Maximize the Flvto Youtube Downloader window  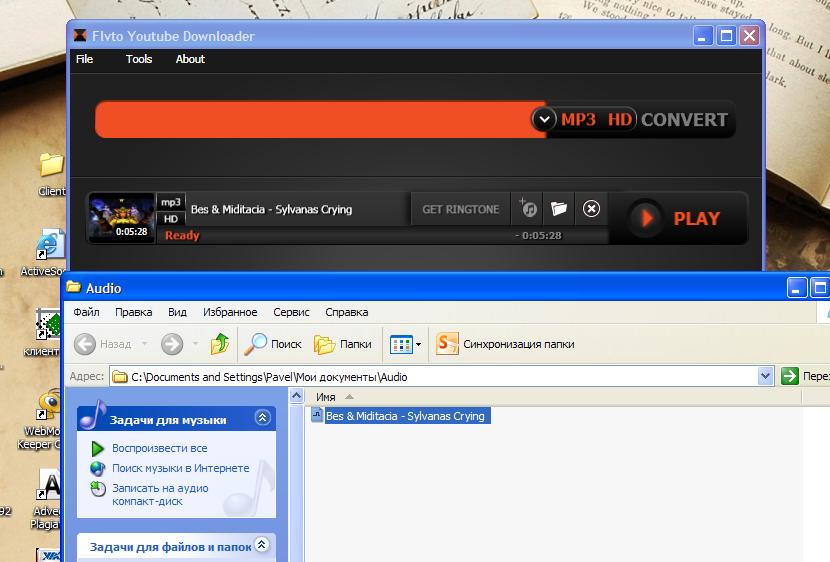point(726,36)
